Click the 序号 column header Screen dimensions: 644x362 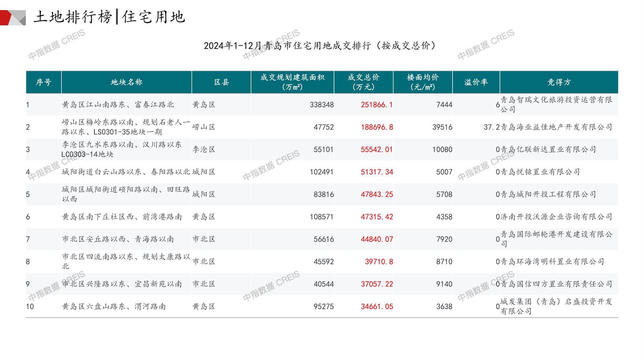[43, 82]
